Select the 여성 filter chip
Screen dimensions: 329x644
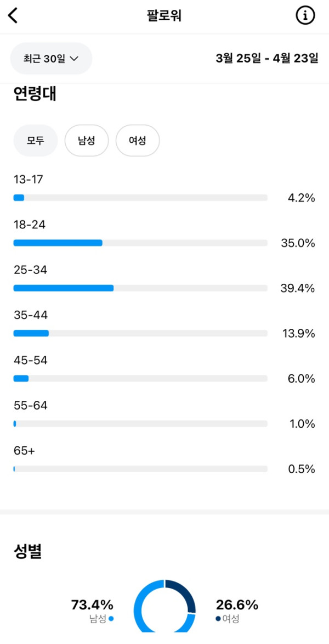coord(138,141)
